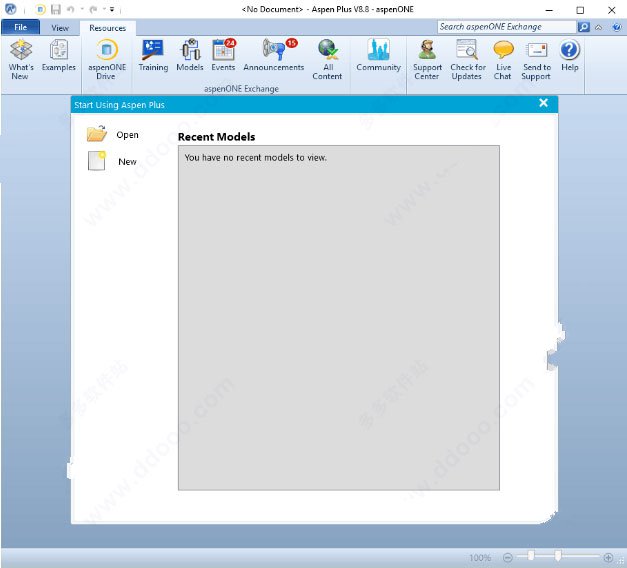Open the Support Center
The height and width of the screenshot is (568, 627).
coord(427,60)
